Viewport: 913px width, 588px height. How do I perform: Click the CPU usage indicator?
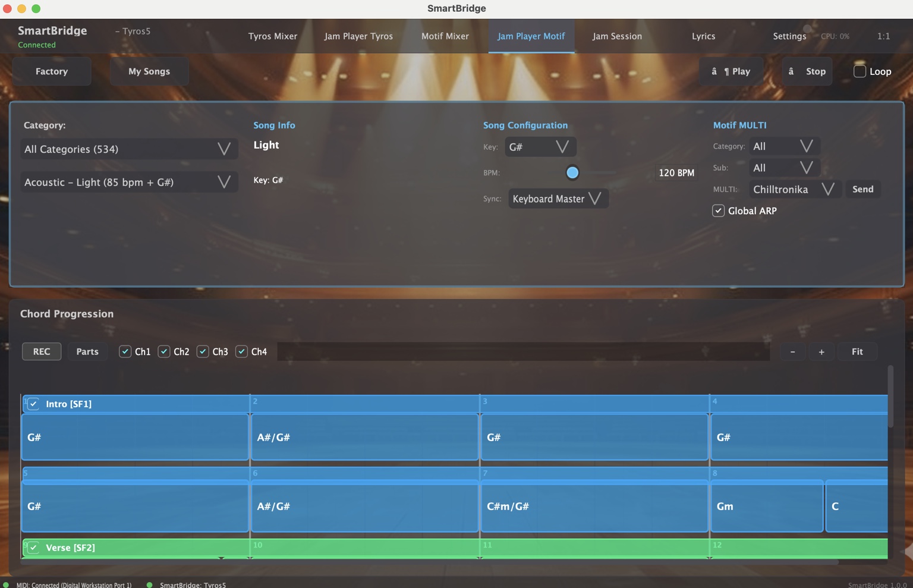tap(834, 36)
